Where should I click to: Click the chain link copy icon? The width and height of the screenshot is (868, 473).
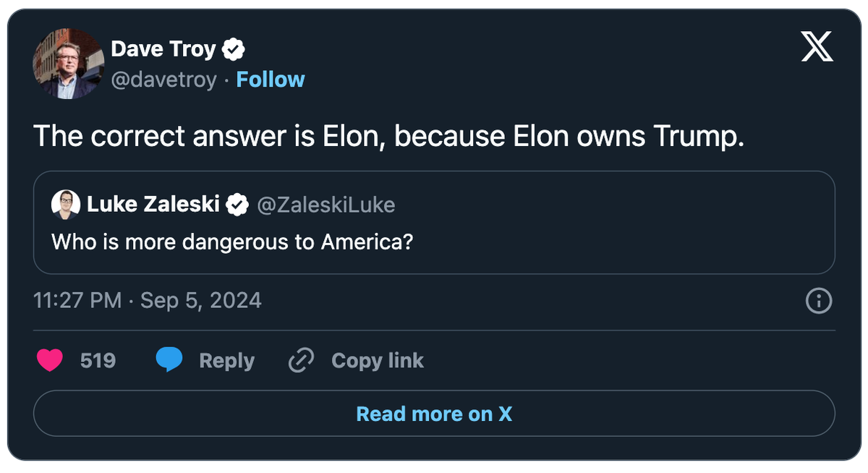[x=301, y=360]
